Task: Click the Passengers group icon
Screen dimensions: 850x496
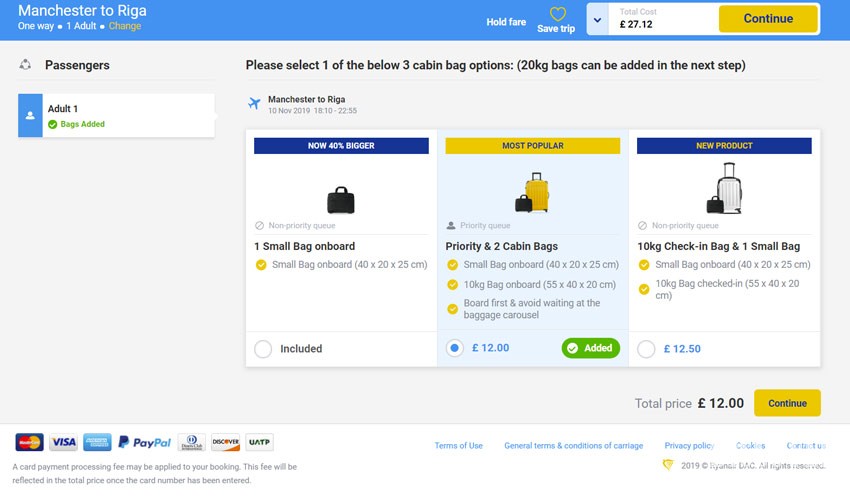Action: pyautogui.click(x=26, y=65)
